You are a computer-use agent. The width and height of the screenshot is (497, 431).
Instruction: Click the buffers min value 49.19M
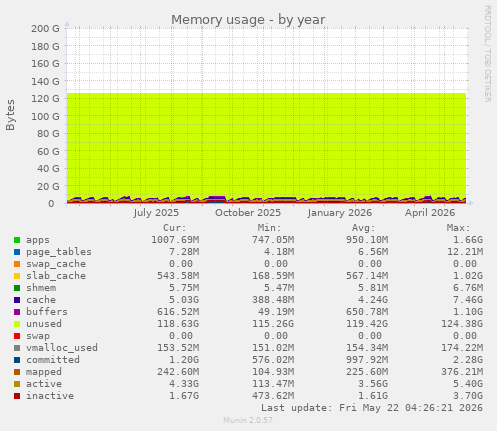click(x=276, y=312)
